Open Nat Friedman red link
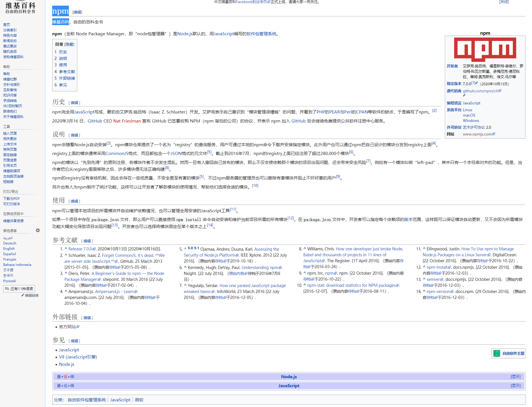This screenshot has width=532, height=407. [x=127, y=121]
